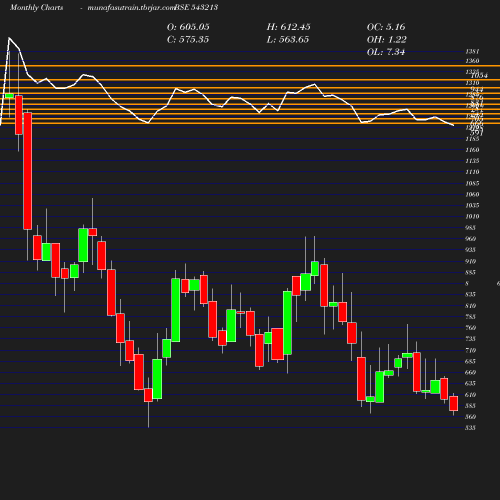Click the 1035 price axis label
Image resolution: width=500 pixels, height=500 pixels.
point(472,205)
